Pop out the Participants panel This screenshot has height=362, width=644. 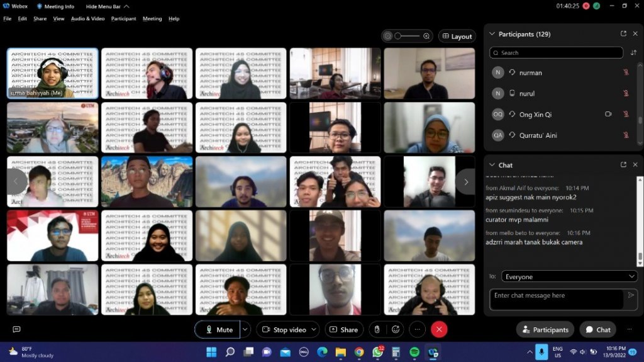(623, 34)
